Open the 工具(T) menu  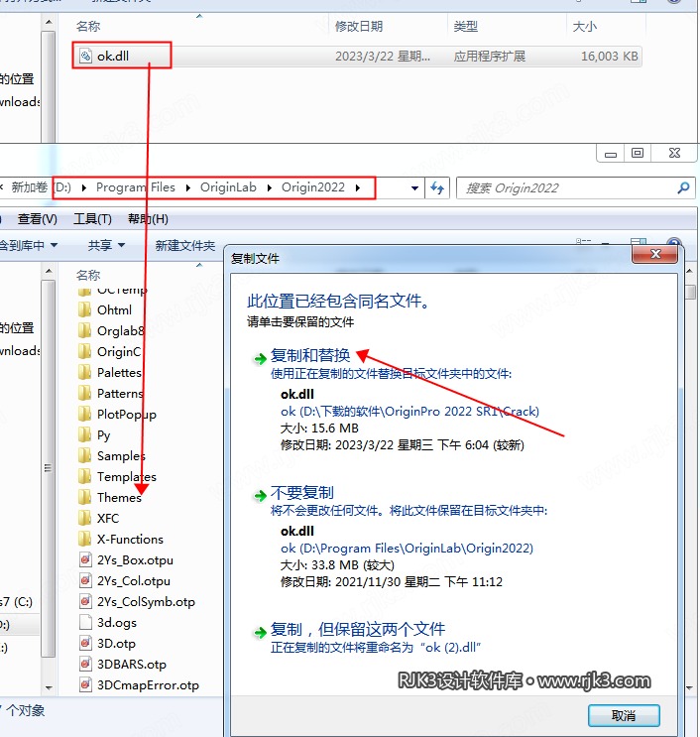tap(92, 219)
